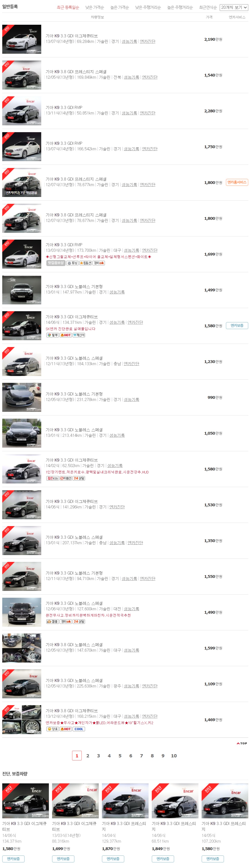Click the 비흡연 badge icon

point(66,479)
